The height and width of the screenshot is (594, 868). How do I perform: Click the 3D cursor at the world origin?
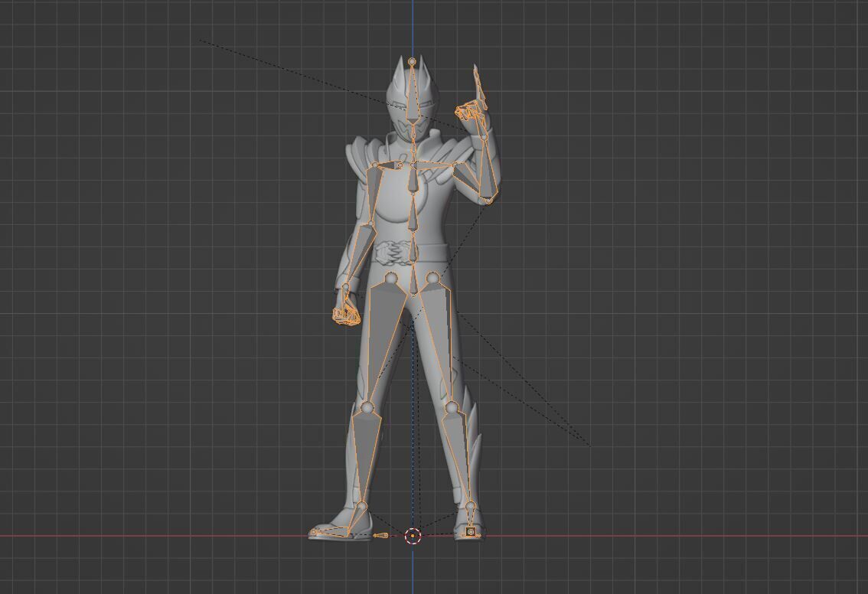(x=413, y=536)
